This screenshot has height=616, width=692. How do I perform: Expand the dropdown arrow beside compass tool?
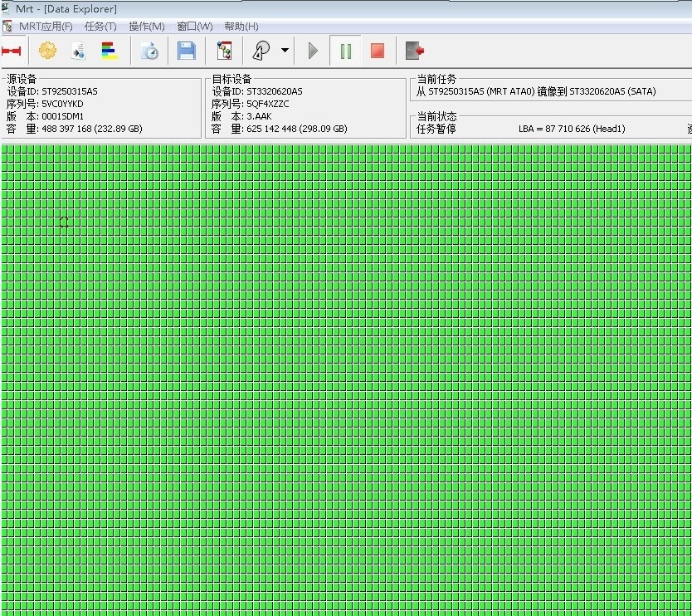pyautogui.click(x=285, y=51)
